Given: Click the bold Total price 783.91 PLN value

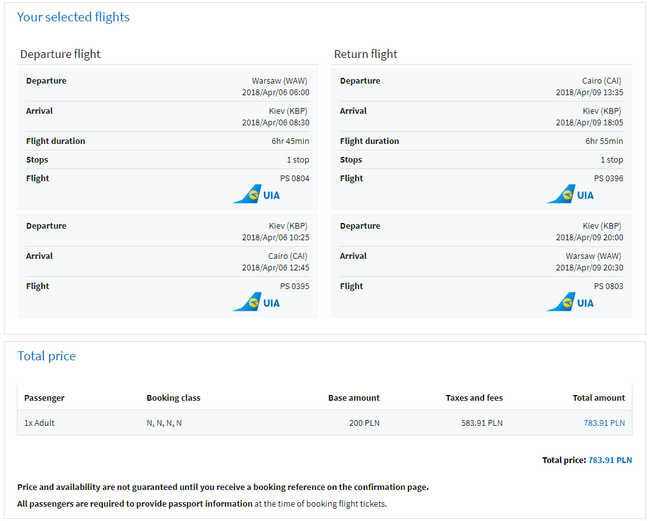Looking at the screenshot, I should coord(610,460).
